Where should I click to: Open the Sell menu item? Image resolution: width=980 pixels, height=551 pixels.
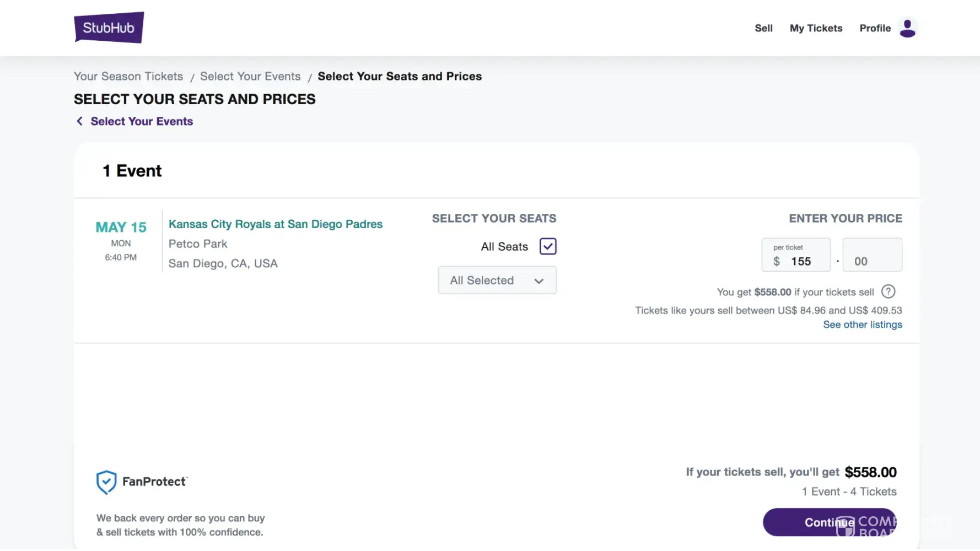pos(763,28)
